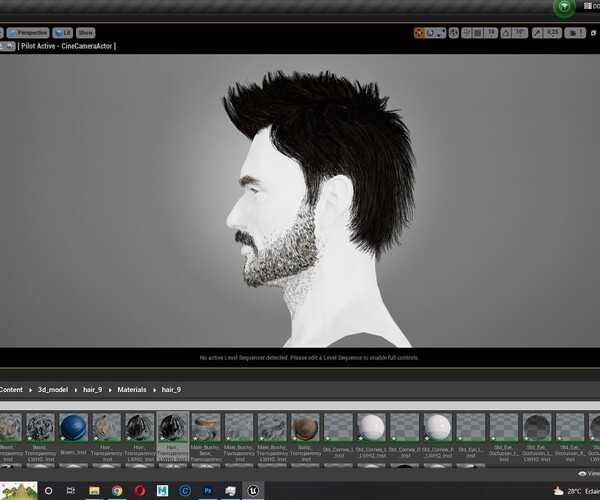Open the camera speed setting dropdown

[x=575, y=33]
